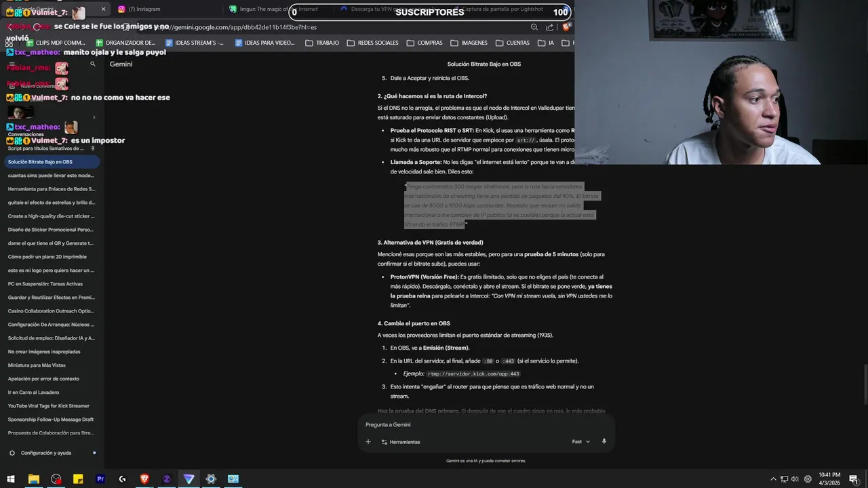The height and width of the screenshot is (488, 868).
Task: Open chat Cómo pedir un plano 2D imprimible
Action: (52, 257)
